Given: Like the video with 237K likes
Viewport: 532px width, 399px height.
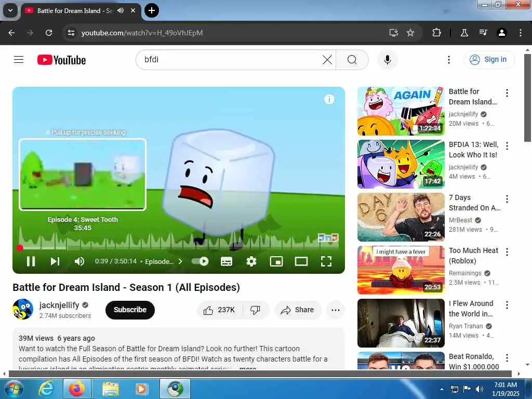Looking at the screenshot, I should point(220,310).
